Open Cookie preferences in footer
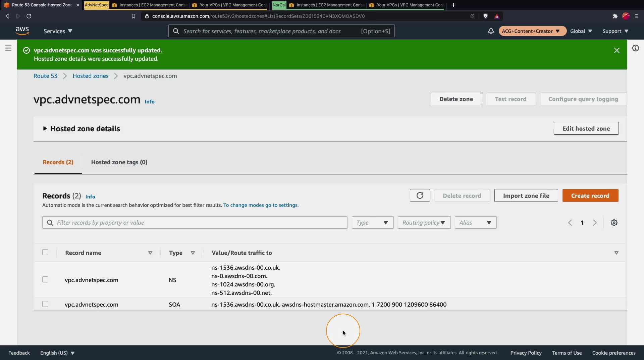This screenshot has height=360, width=644. click(613, 353)
